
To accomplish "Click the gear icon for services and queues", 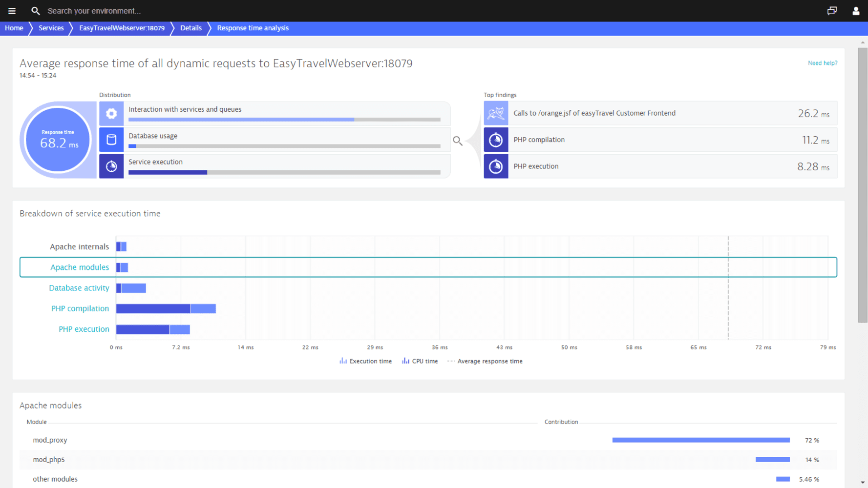I will [x=111, y=114].
